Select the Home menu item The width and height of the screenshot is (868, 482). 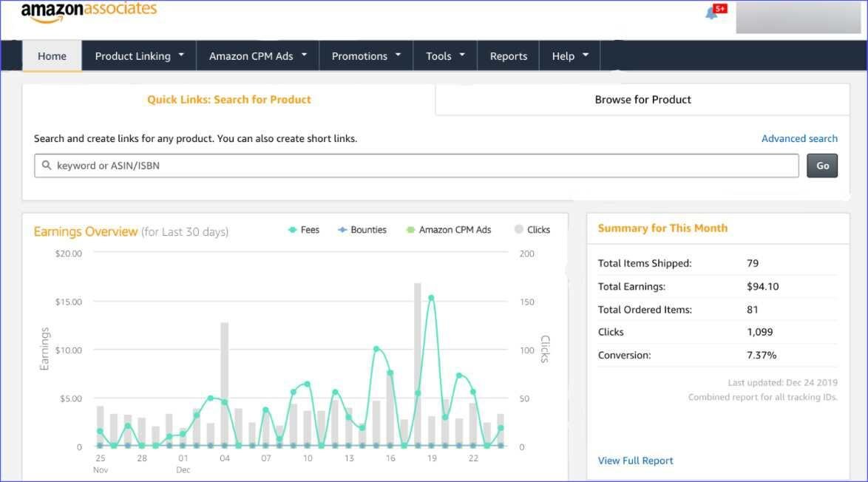[x=52, y=55]
